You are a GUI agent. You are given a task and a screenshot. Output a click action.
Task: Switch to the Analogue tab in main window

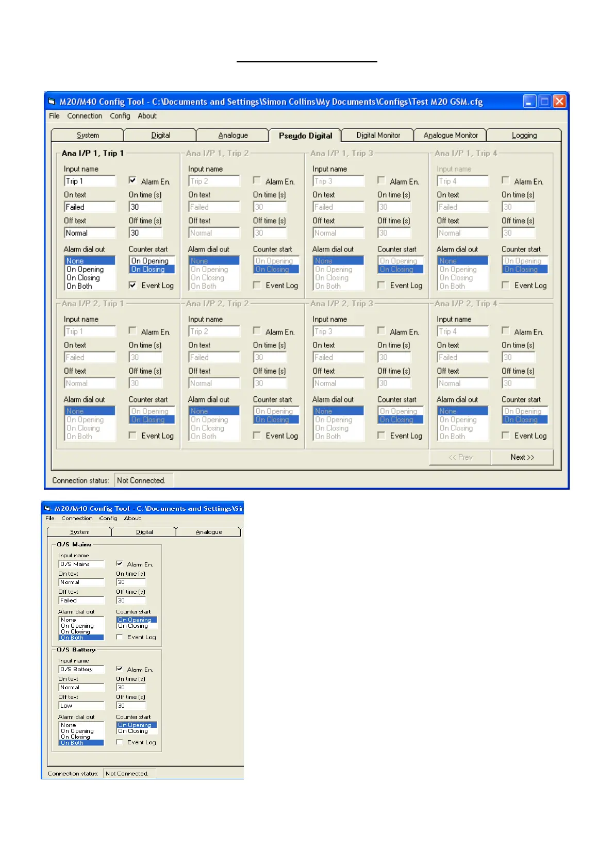(x=233, y=135)
